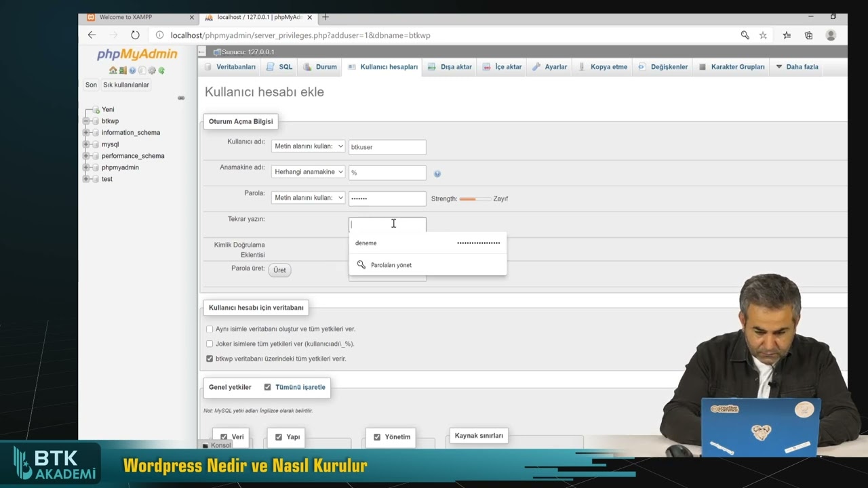Toggle the Veri privileges checkbox
This screenshot has height=488, width=868.
pos(224,437)
